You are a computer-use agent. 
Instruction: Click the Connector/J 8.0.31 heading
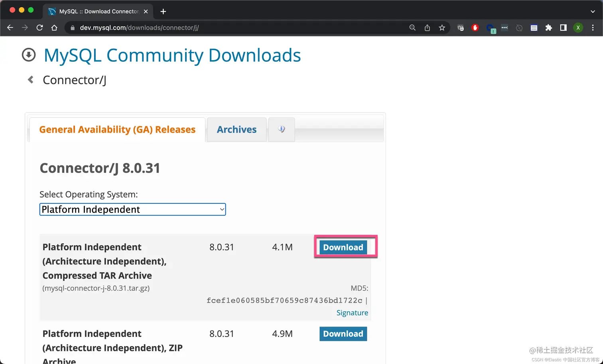point(100,168)
